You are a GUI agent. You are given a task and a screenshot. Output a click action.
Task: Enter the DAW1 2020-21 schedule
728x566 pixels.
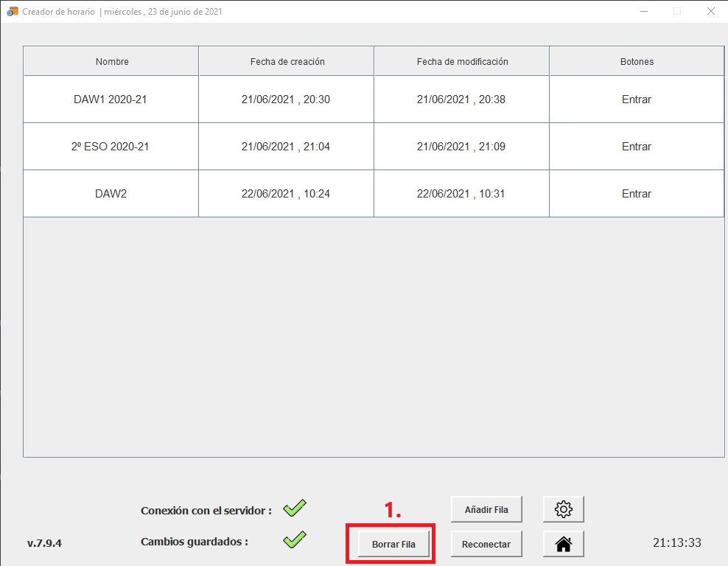(636, 99)
